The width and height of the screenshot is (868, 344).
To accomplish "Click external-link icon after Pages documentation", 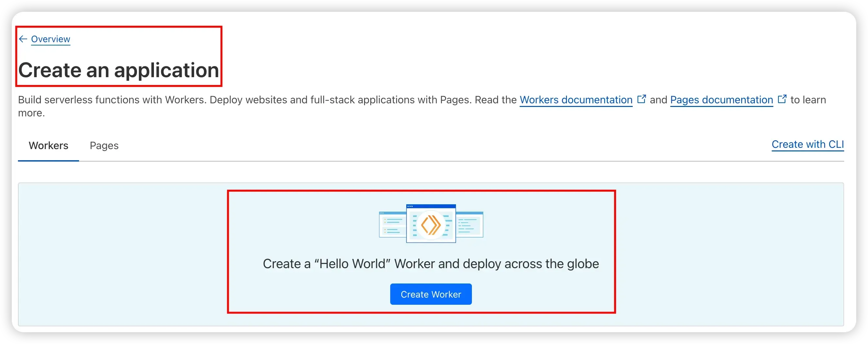I will (x=782, y=99).
